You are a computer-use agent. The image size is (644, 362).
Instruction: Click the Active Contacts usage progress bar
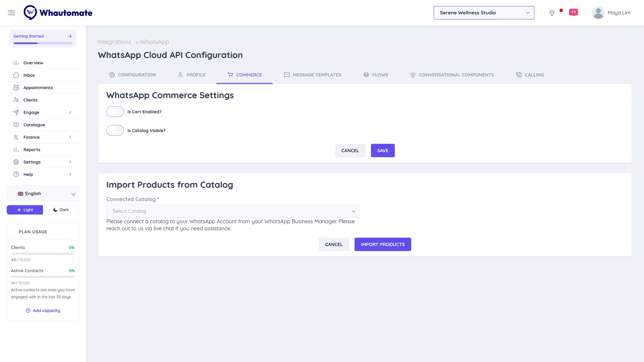point(43,277)
